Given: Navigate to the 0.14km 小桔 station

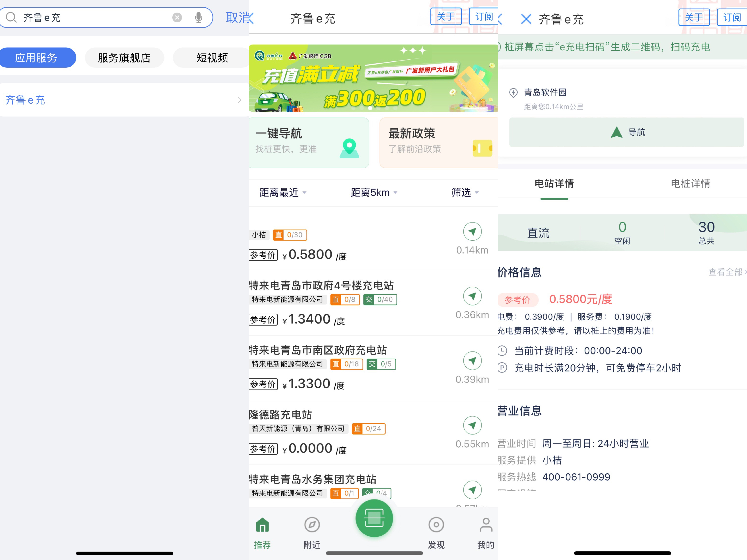Looking at the screenshot, I should (473, 232).
